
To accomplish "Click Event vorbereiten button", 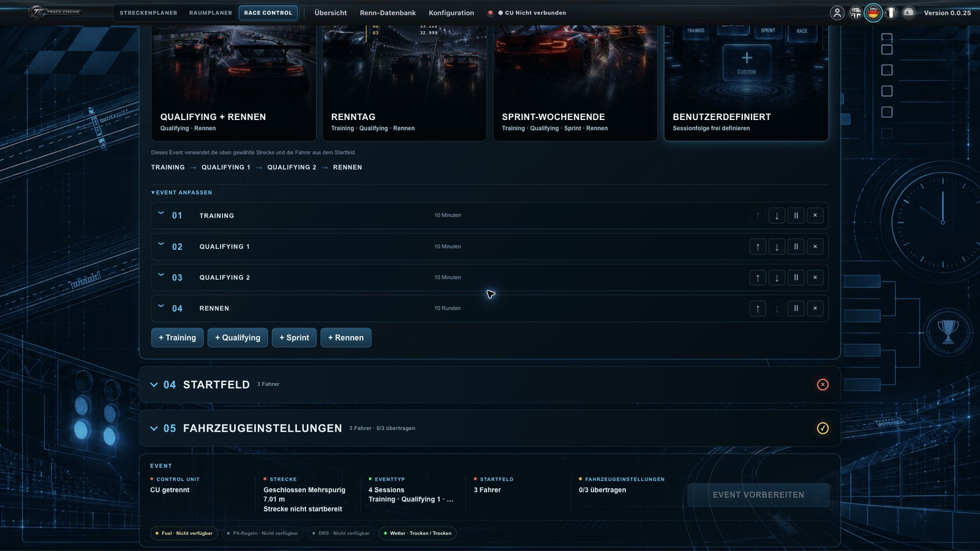I will click(758, 495).
